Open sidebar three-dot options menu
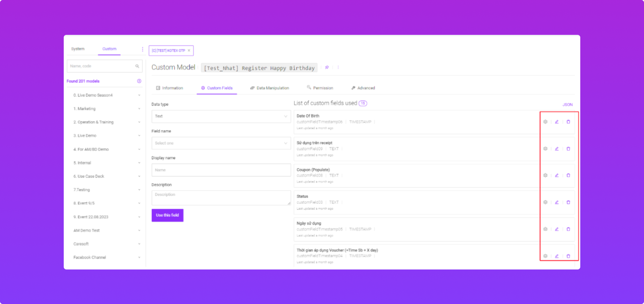The height and width of the screenshot is (304, 644). (x=143, y=49)
